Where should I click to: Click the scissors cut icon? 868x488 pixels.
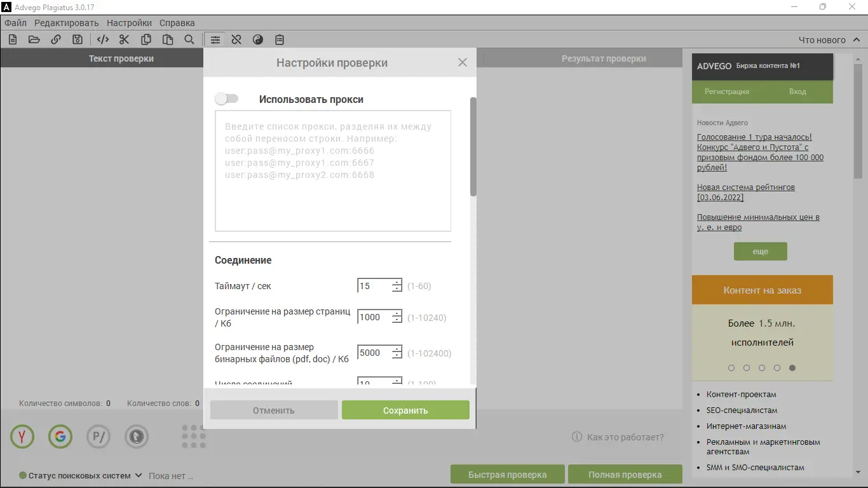point(124,39)
